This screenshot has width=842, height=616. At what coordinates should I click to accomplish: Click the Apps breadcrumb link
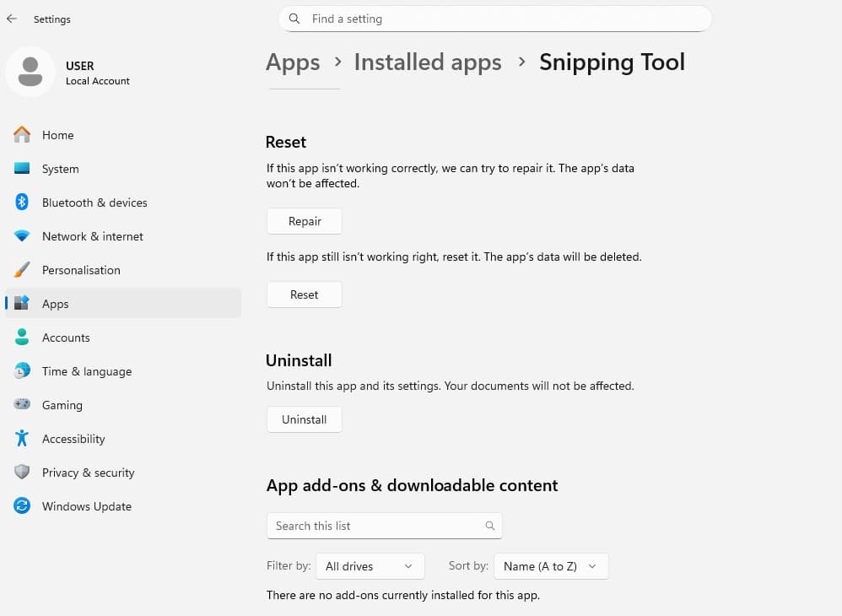click(293, 62)
